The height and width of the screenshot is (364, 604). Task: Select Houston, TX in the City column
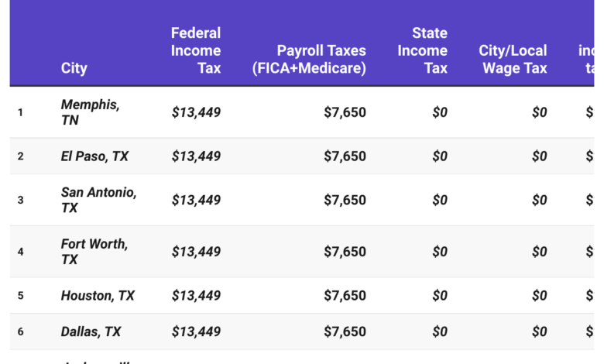(x=98, y=296)
